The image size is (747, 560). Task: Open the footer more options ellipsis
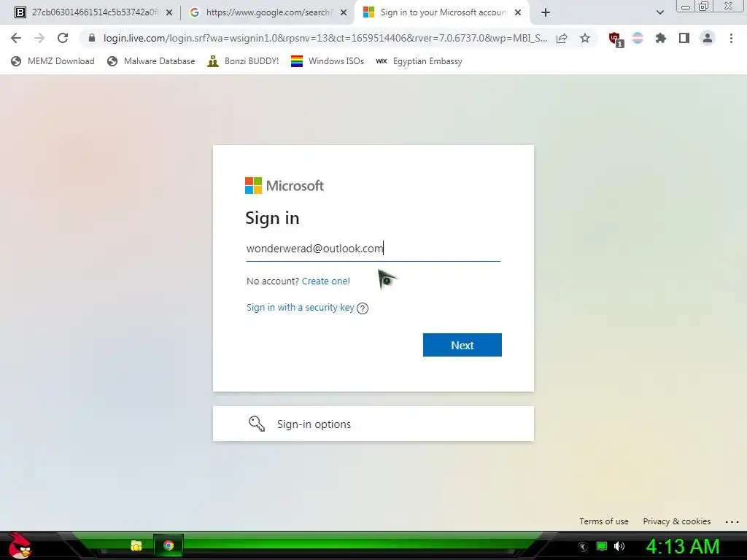731,522
